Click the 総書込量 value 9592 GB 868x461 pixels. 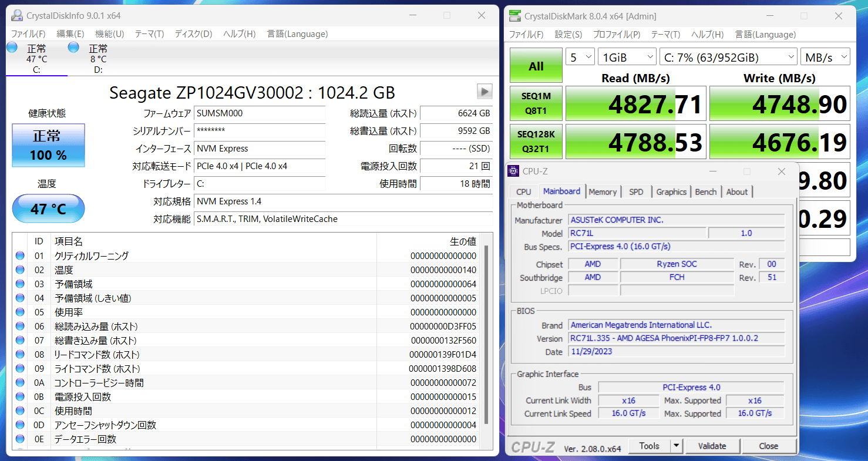[x=456, y=130]
